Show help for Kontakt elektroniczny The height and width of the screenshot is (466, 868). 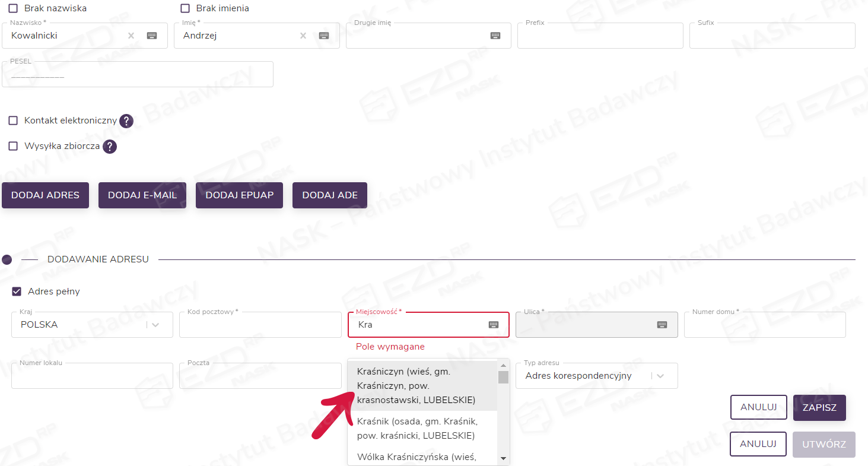click(126, 121)
